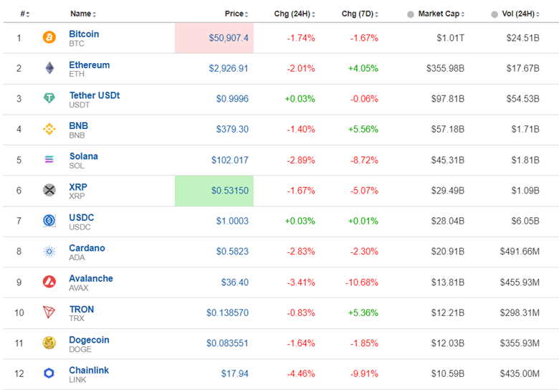The width and height of the screenshot is (559, 392).
Task: Sort table by Name column header
Action: [x=82, y=14]
